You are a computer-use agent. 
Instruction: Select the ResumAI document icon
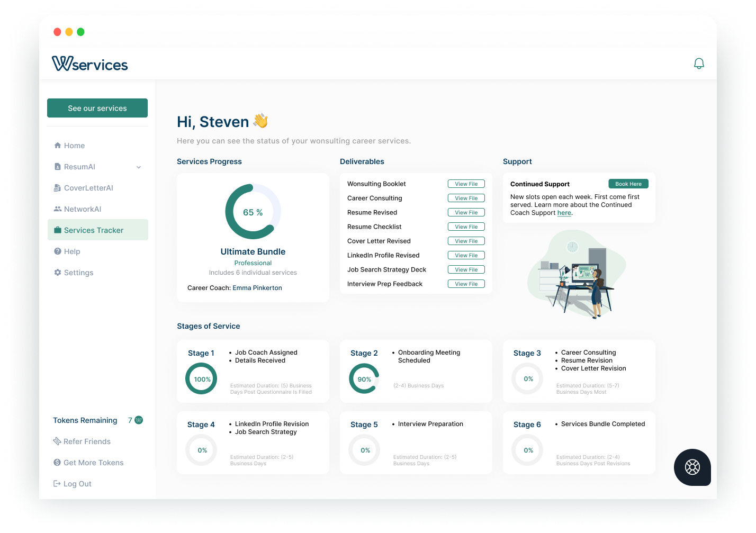tap(58, 166)
